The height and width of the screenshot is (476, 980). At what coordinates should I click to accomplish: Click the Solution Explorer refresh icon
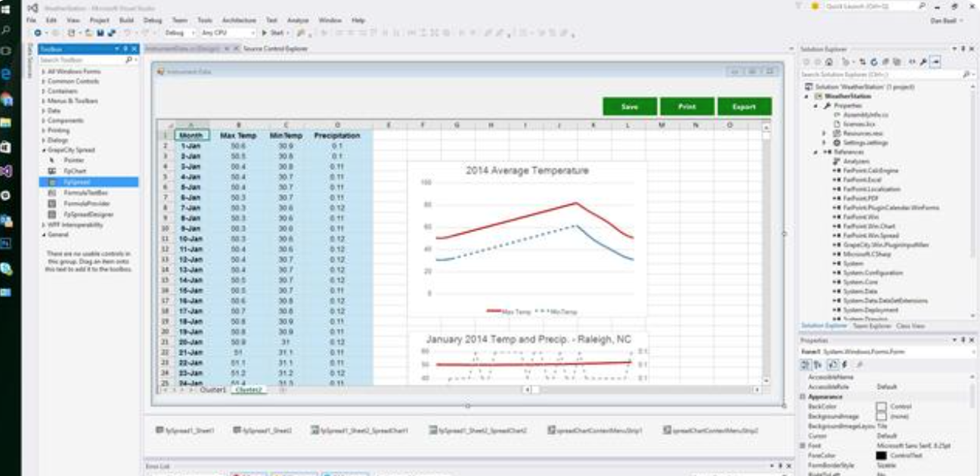(x=875, y=62)
